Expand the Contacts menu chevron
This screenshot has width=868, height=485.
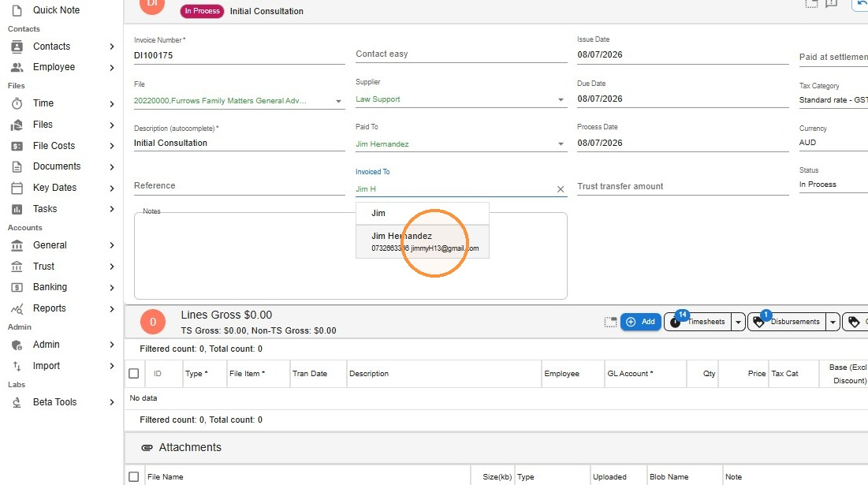coord(112,47)
